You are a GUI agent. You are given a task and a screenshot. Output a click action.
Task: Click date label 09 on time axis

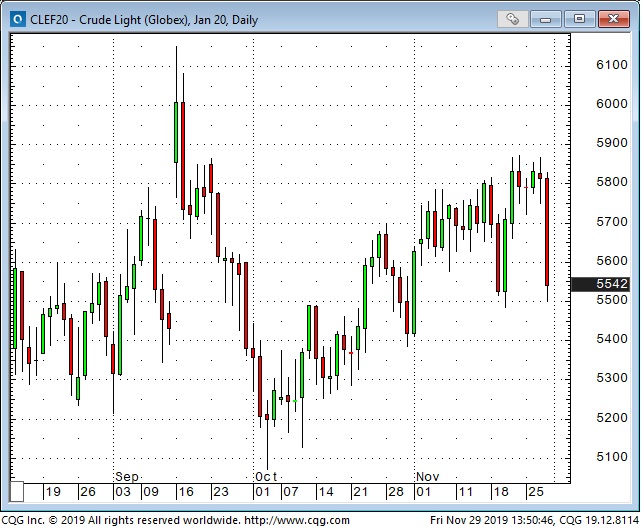pos(151,492)
